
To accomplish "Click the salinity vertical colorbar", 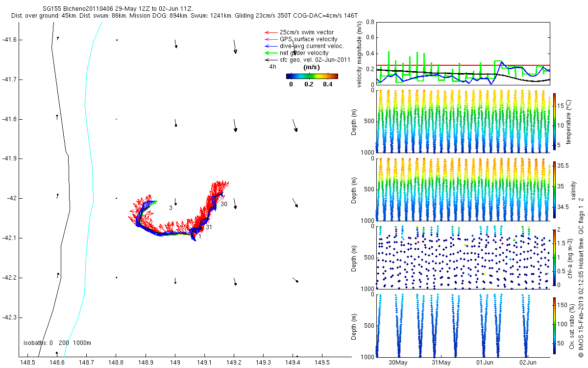I will (x=554, y=189).
